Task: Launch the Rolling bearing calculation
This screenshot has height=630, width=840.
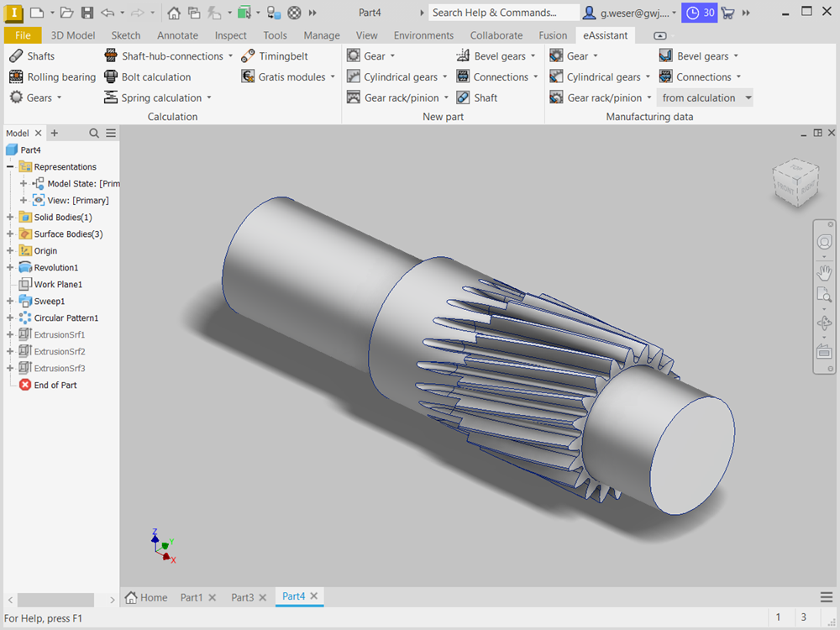Action: [x=53, y=77]
